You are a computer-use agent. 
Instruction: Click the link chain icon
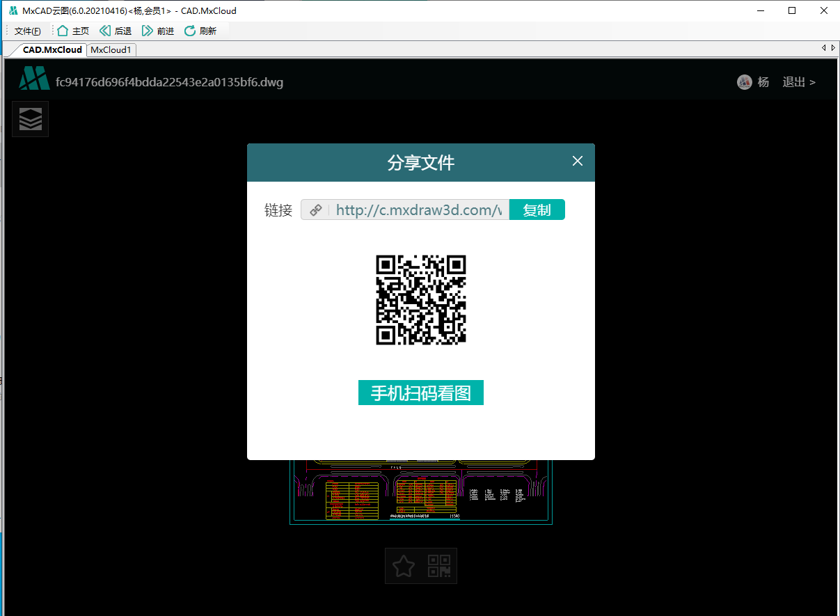(316, 210)
